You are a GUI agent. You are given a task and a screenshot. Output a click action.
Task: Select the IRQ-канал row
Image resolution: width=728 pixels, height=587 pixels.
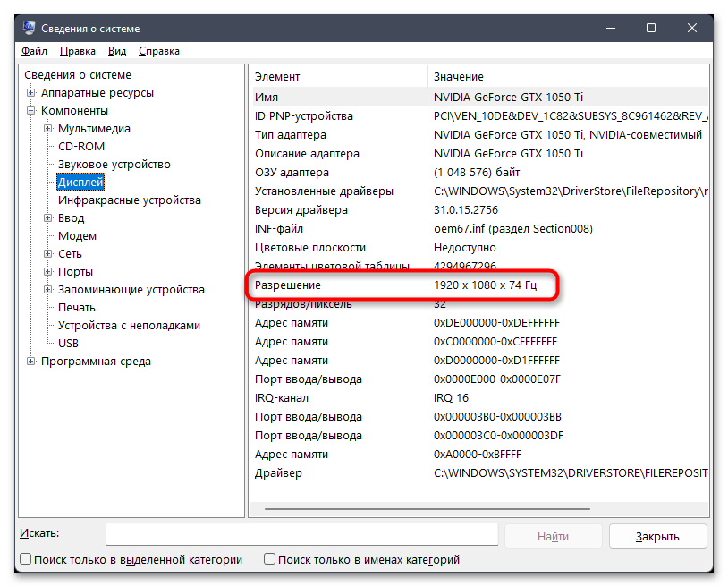click(480, 398)
